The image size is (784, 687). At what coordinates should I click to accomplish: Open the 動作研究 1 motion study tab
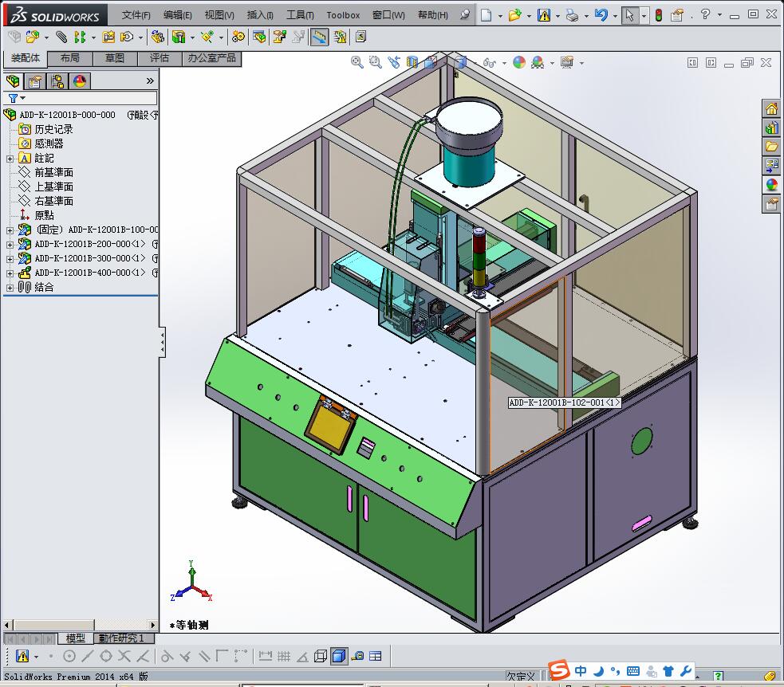point(120,638)
